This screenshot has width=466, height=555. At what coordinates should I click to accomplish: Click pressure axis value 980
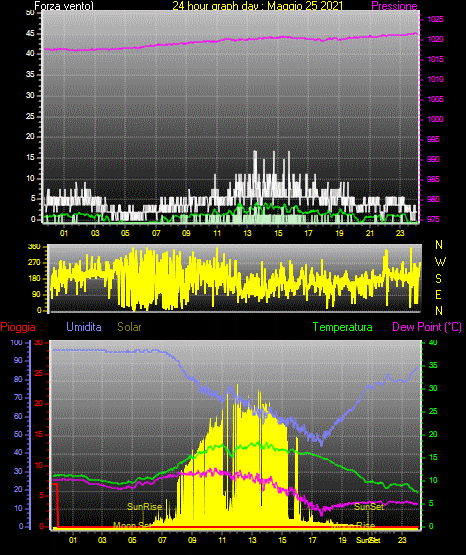pyautogui.click(x=433, y=199)
